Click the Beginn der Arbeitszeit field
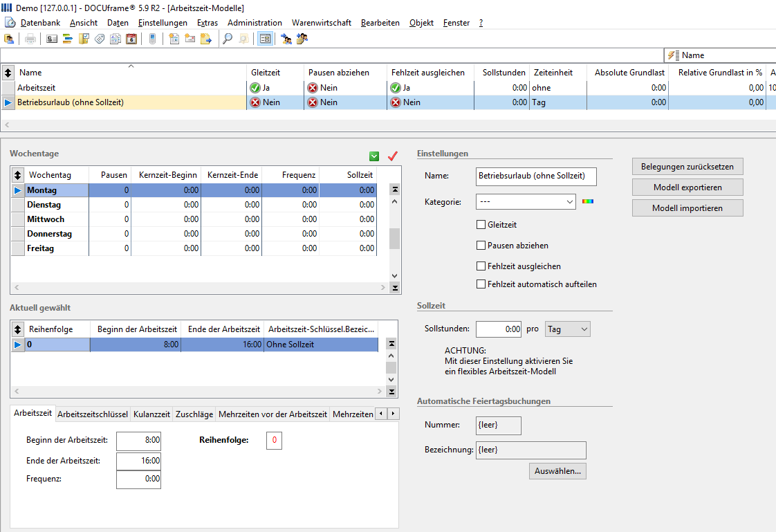 click(138, 441)
